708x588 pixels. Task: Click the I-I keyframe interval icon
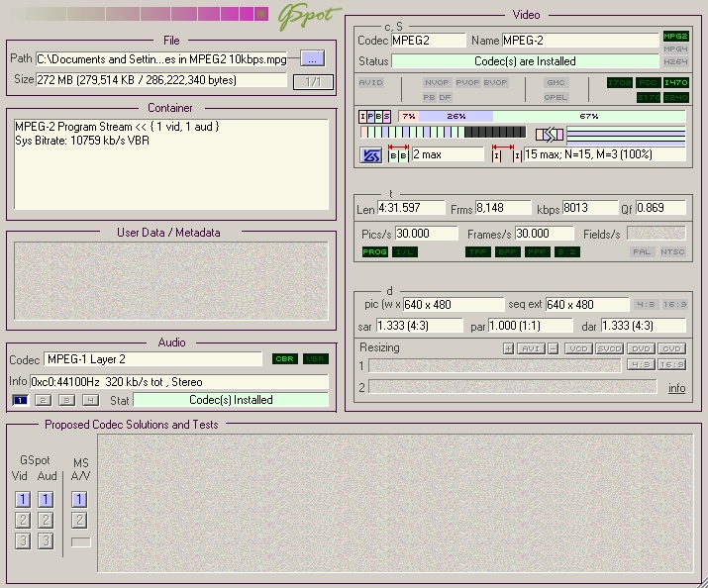coord(507,154)
